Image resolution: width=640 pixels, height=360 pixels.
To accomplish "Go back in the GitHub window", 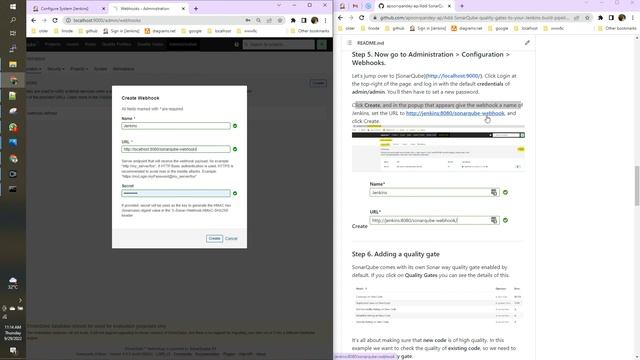I will coord(340,18).
